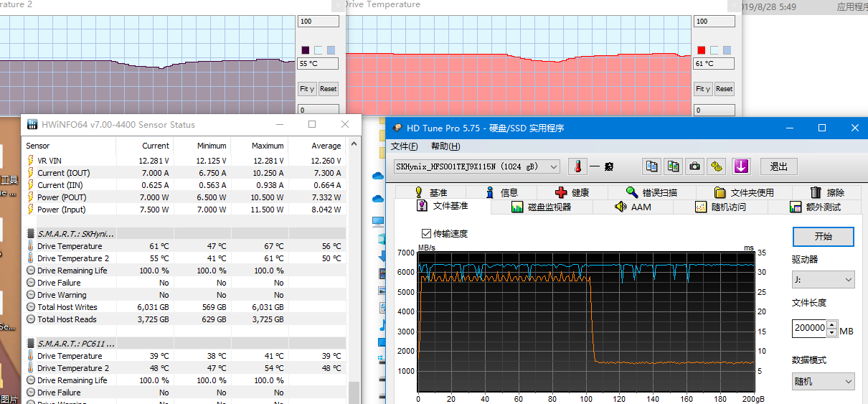Click the blue grid color swatch in 61 °C graph
The image size is (868, 404).
tap(727, 50)
